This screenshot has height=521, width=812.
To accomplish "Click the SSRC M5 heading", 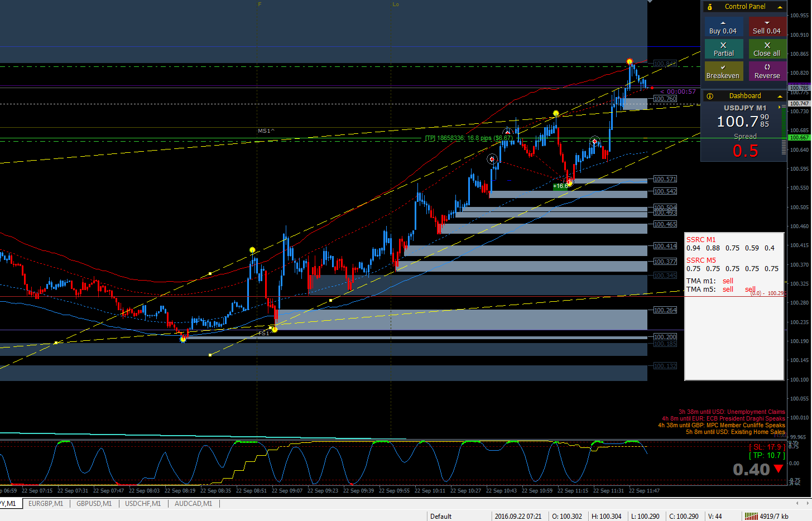I will (x=701, y=260).
